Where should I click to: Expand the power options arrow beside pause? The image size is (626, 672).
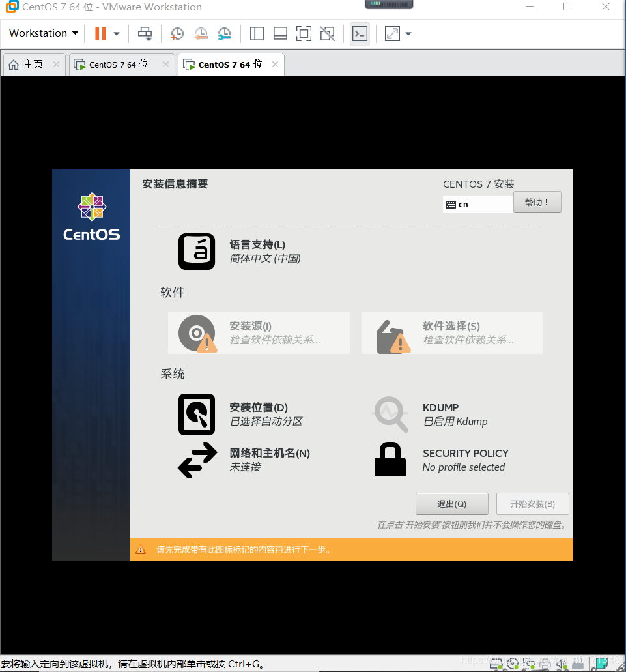tap(117, 33)
